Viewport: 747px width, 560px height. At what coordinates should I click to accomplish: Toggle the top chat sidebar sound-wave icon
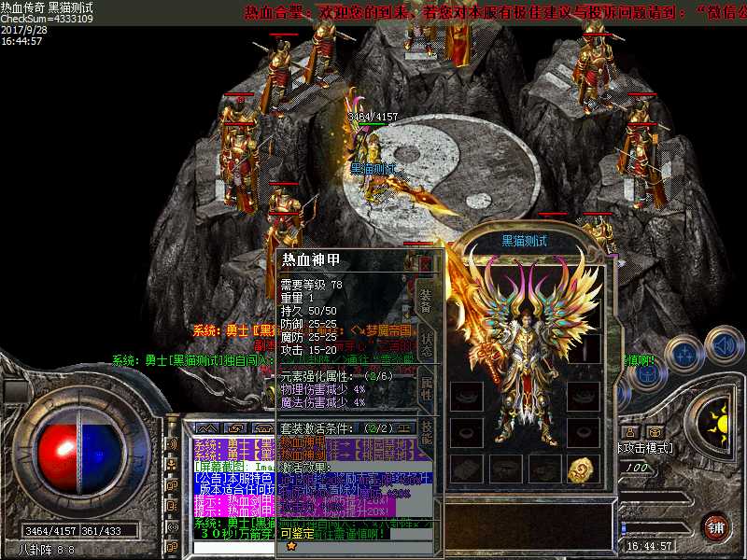pos(172,443)
